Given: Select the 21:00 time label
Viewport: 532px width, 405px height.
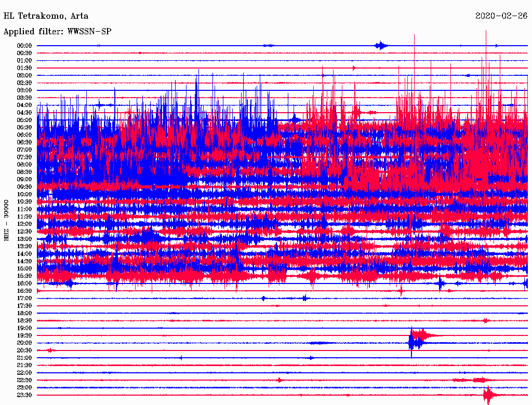Looking at the screenshot, I should [x=24, y=358].
